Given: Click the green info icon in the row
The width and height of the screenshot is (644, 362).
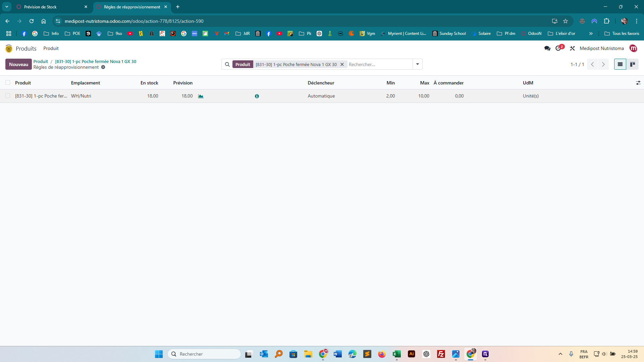Looking at the screenshot, I should (x=257, y=96).
